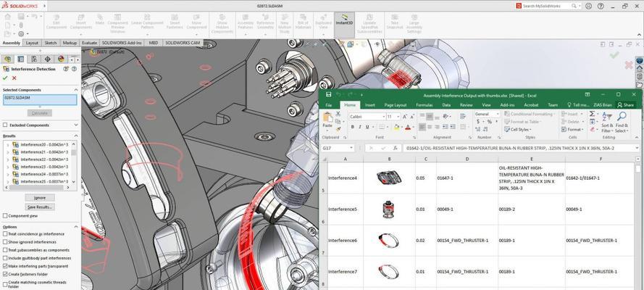Enable Include multibody part interferences
Viewport: 644px width, 290px height.
(x=5, y=258)
